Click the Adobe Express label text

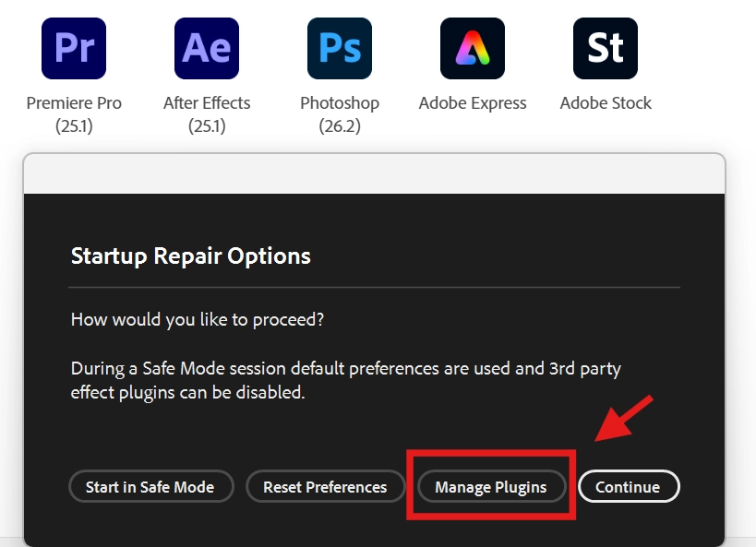tap(473, 103)
